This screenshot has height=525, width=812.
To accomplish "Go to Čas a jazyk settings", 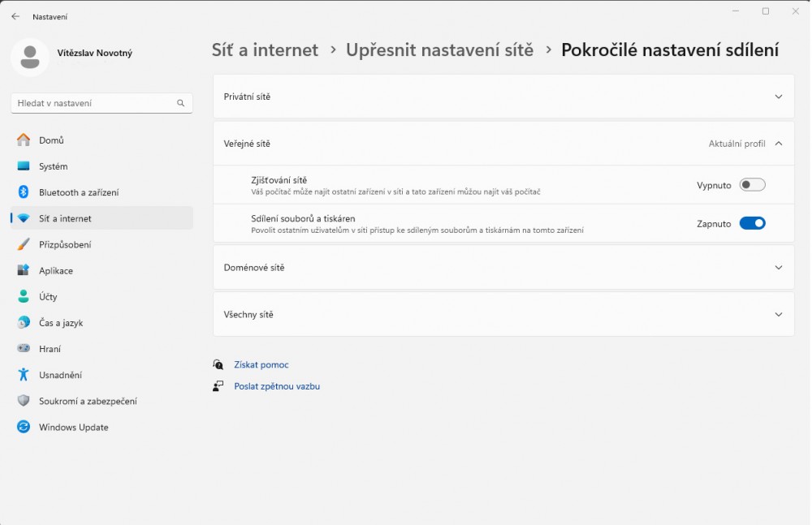I will [x=61, y=323].
